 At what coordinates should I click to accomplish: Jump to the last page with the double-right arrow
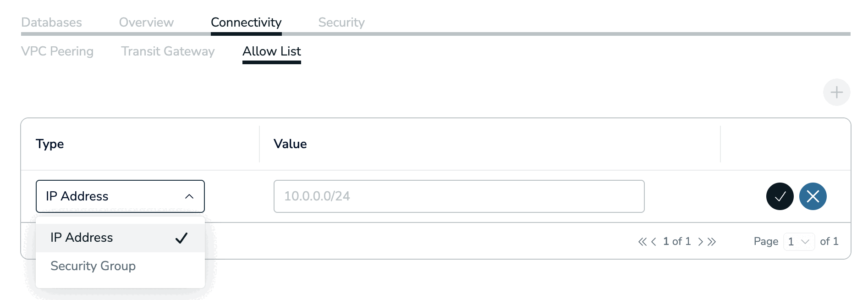(x=711, y=242)
